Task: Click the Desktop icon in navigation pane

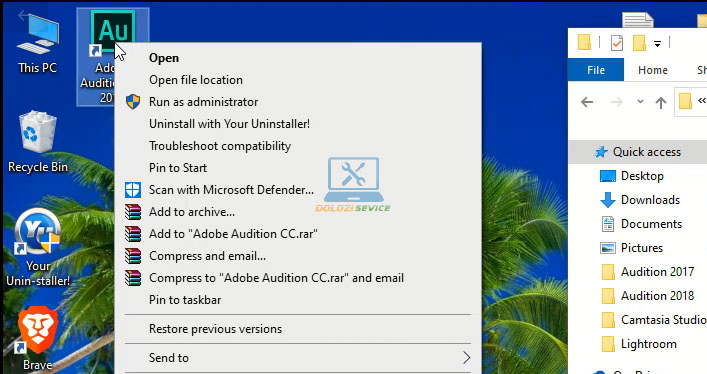Action: pyautogui.click(x=608, y=176)
